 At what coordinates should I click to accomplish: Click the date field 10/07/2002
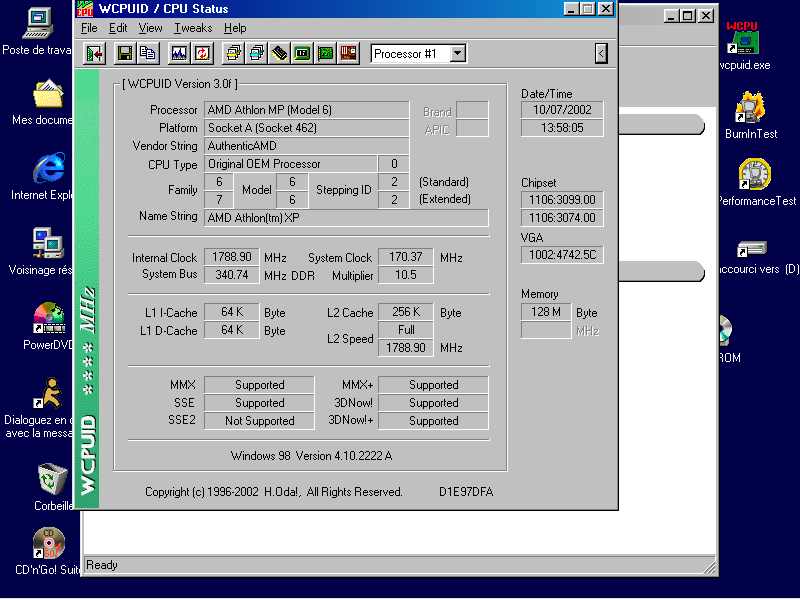coord(562,110)
